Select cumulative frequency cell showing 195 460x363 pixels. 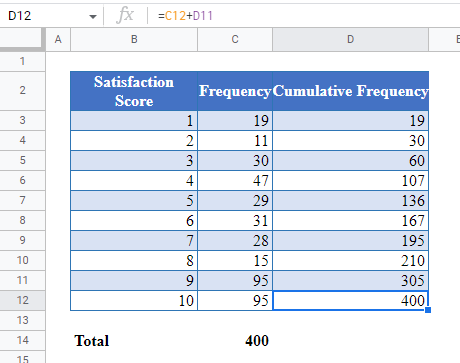pos(350,240)
